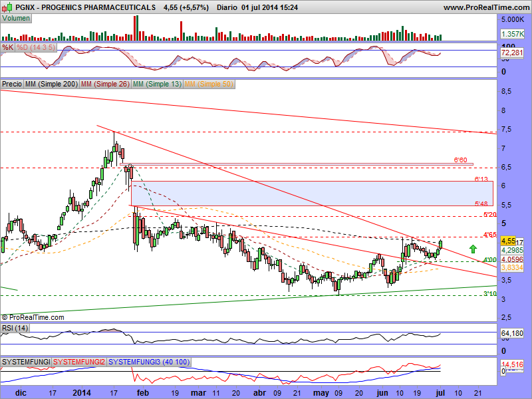Click the 4'00 support level label

coord(490,260)
